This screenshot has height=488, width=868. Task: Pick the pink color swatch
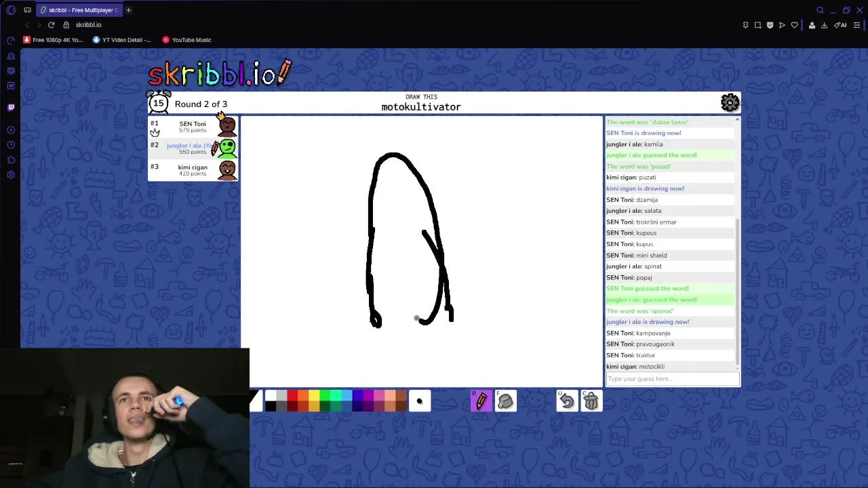tap(379, 395)
